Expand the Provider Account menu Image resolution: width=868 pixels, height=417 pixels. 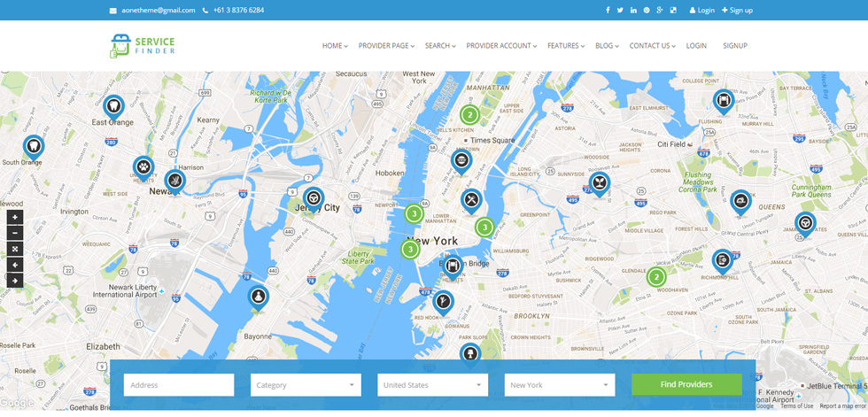click(x=501, y=46)
